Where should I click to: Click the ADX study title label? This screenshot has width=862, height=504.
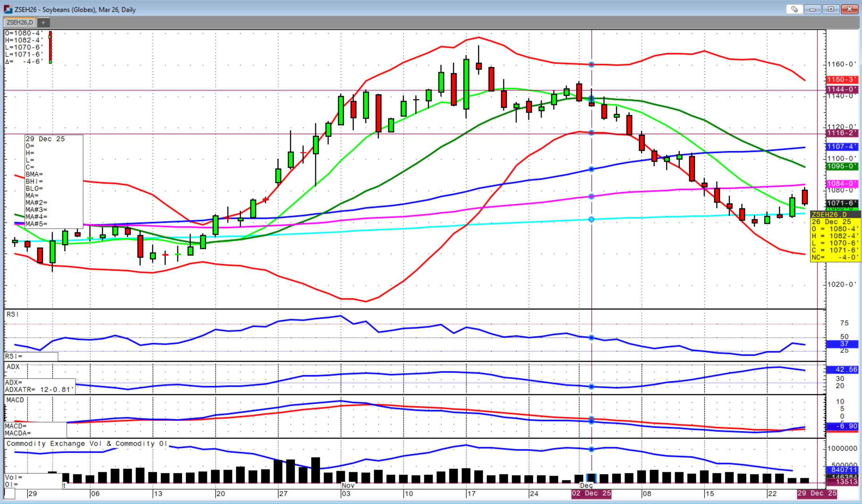coord(13,367)
